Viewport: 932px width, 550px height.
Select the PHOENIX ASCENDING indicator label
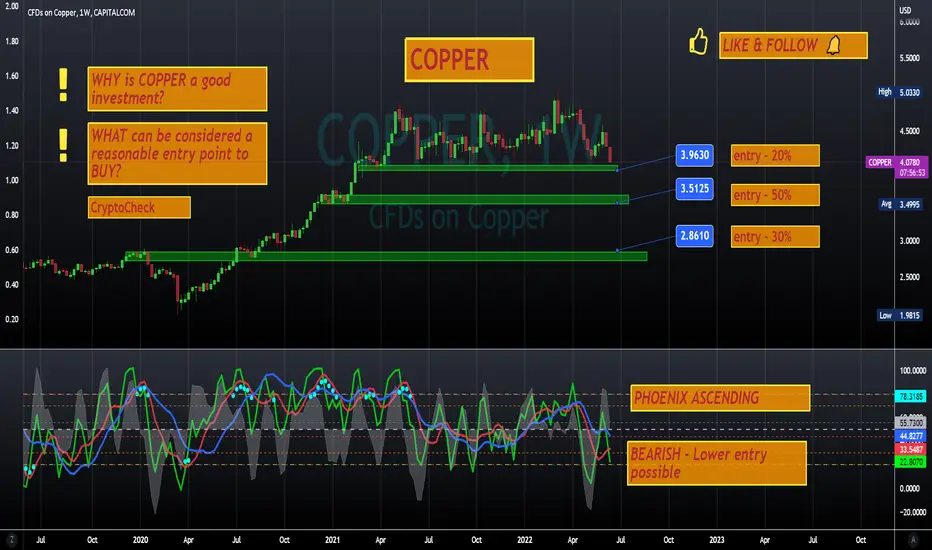[x=720, y=398]
